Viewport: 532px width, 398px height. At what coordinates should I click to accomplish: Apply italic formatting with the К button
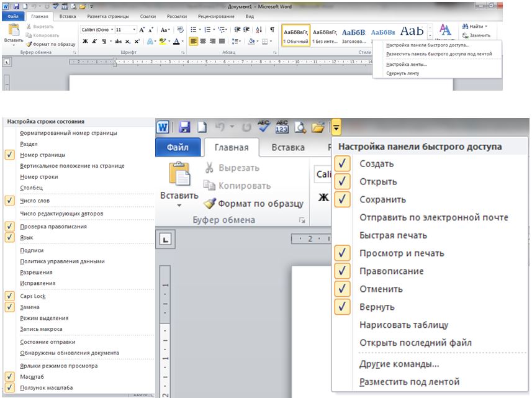[94, 42]
